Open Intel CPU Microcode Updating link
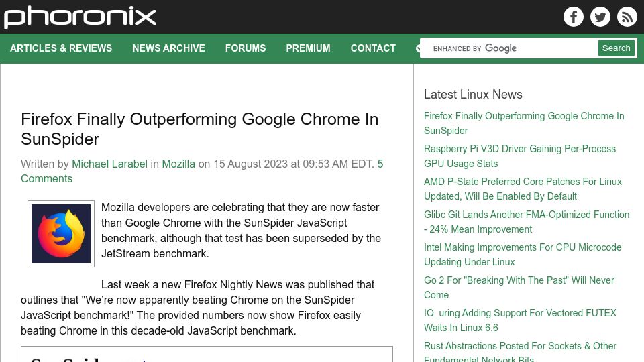The image size is (644, 362). click(523, 255)
